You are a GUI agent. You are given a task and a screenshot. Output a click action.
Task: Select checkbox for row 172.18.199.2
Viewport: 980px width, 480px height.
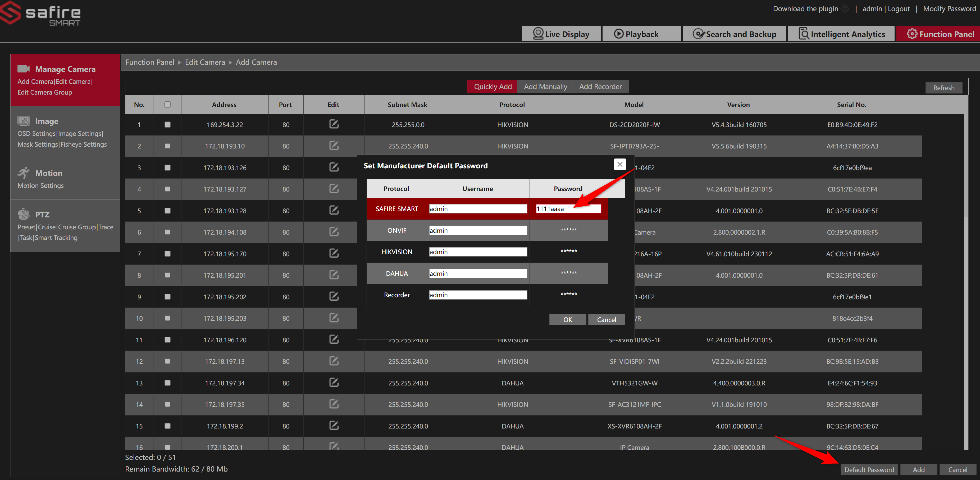[167, 426]
